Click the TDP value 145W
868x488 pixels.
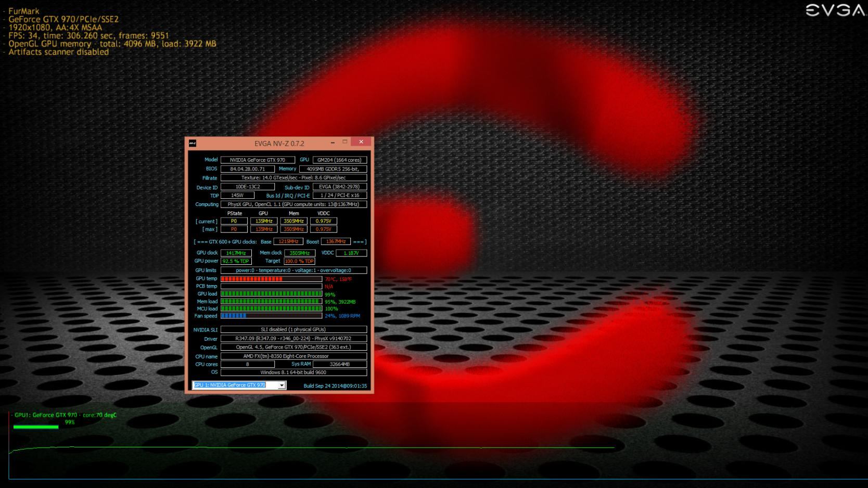coord(237,196)
